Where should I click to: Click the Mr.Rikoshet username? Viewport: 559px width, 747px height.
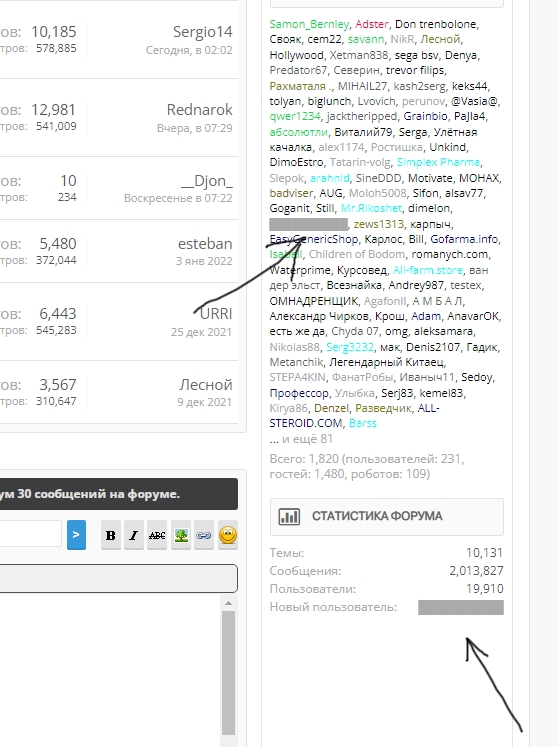point(371,208)
